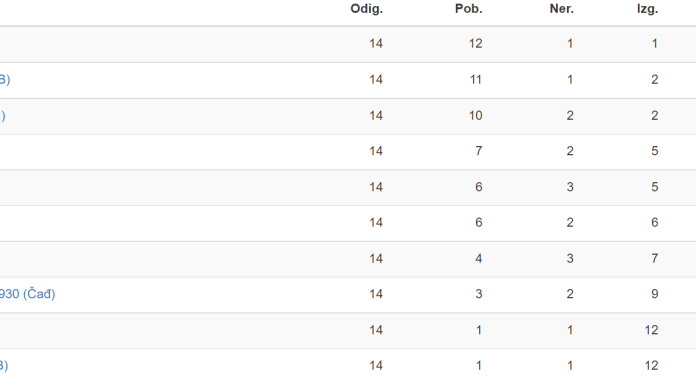Click the Izg. cell showing 6
The image size is (696, 385).
point(654,222)
